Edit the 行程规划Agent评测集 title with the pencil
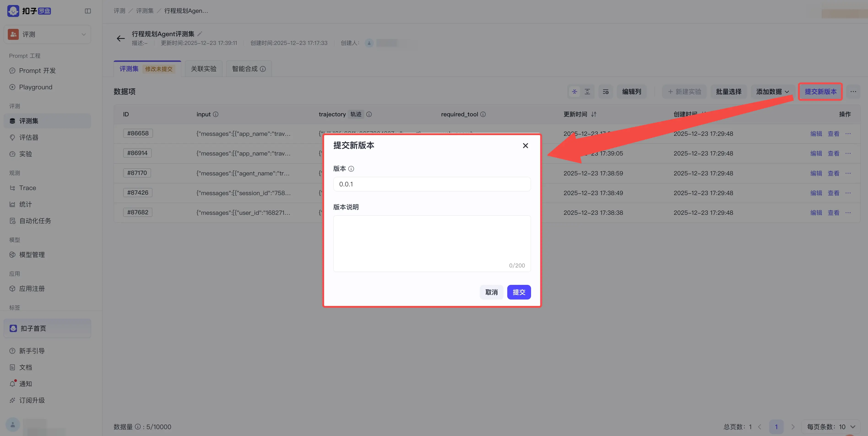 coord(200,34)
